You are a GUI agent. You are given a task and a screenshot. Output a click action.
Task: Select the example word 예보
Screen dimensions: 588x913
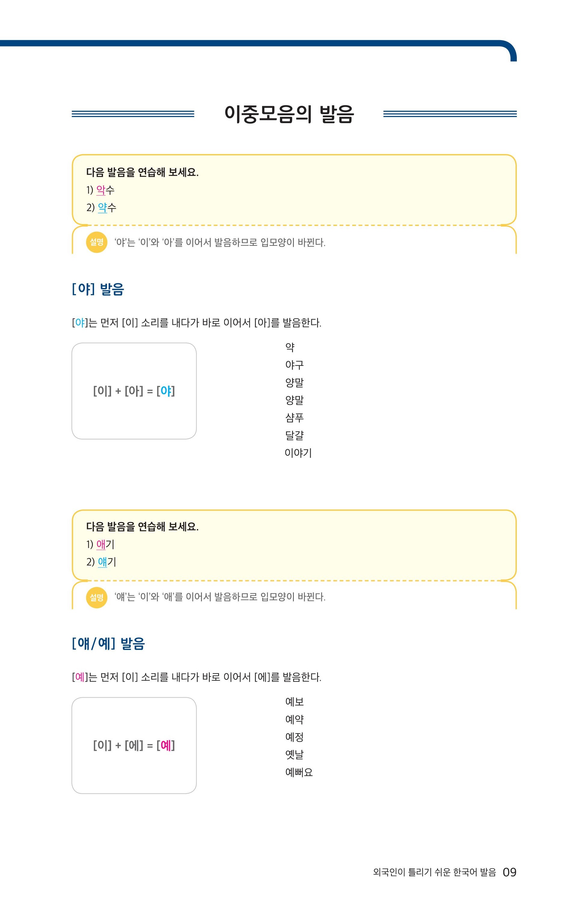pyautogui.click(x=294, y=702)
